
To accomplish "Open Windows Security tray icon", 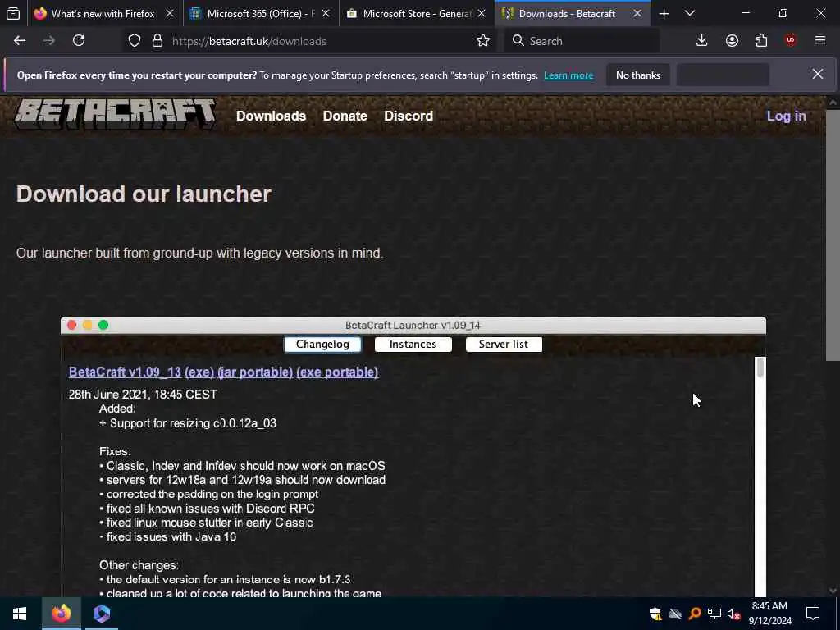I will pos(655,614).
